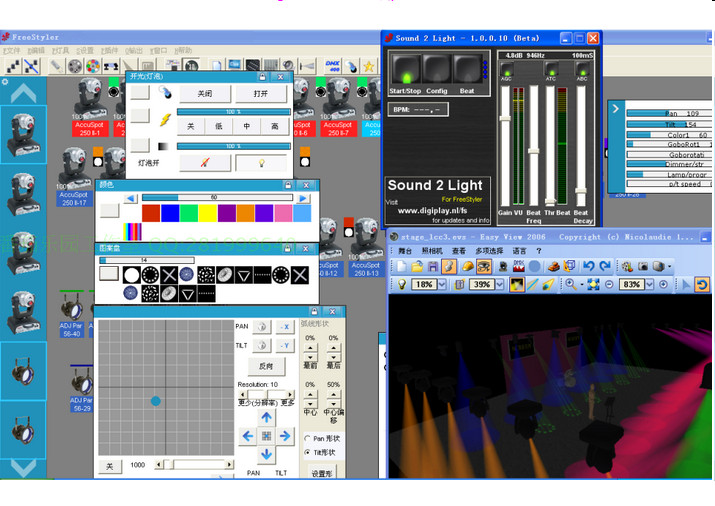Click the Start/Stop button in Sound 2 Light

click(406, 72)
